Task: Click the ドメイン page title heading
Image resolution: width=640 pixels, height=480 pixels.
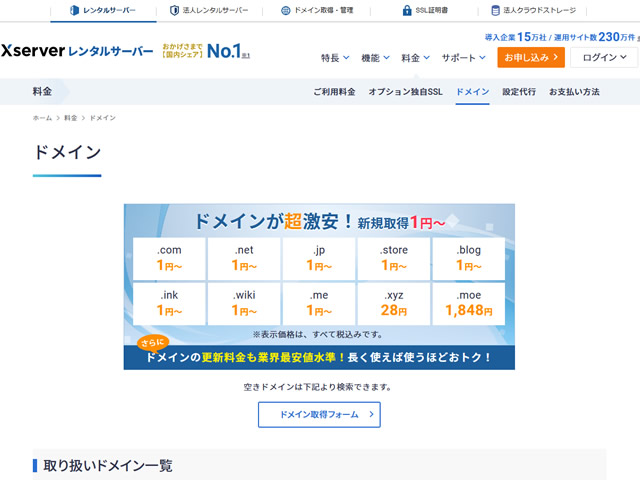Action: click(67, 152)
